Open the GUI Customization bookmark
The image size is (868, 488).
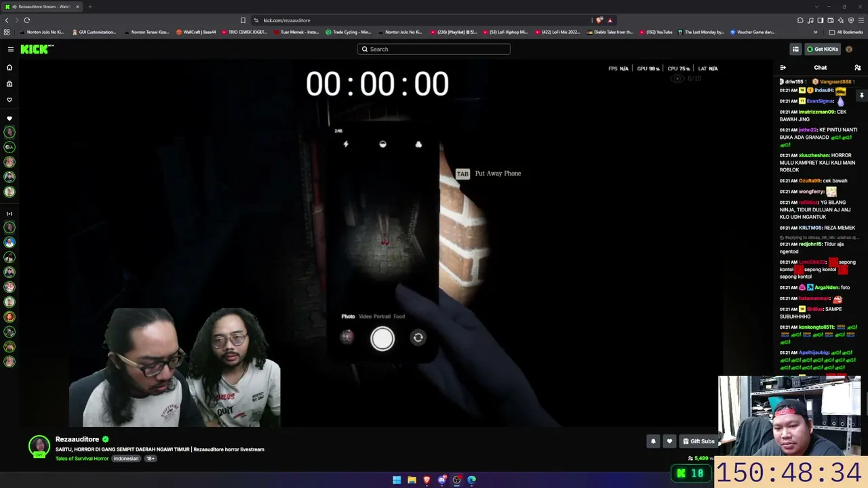point(94,32)
